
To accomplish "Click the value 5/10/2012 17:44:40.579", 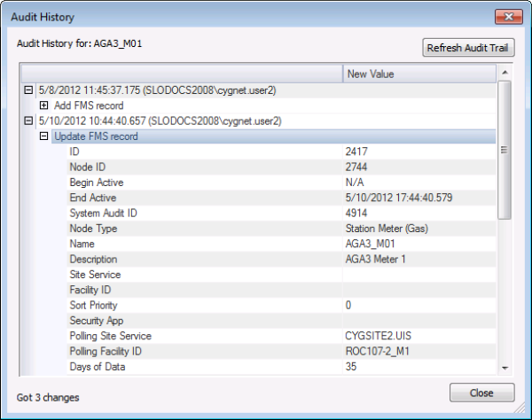I will click(x=399, y=198).
